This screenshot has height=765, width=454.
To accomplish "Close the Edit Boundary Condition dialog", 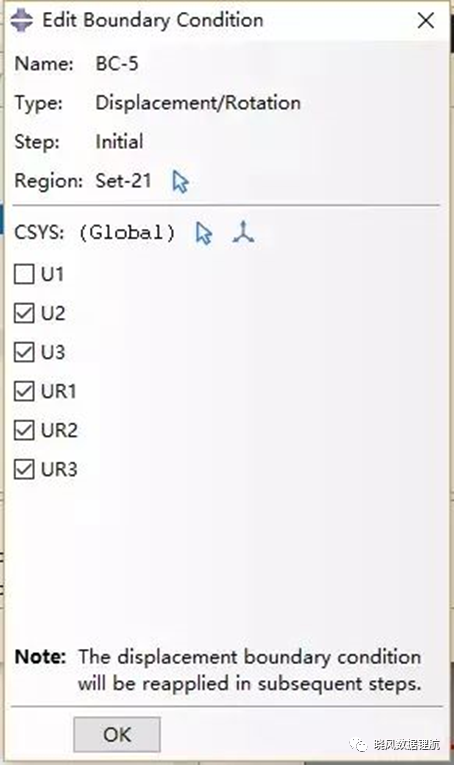I will [426, 20].
